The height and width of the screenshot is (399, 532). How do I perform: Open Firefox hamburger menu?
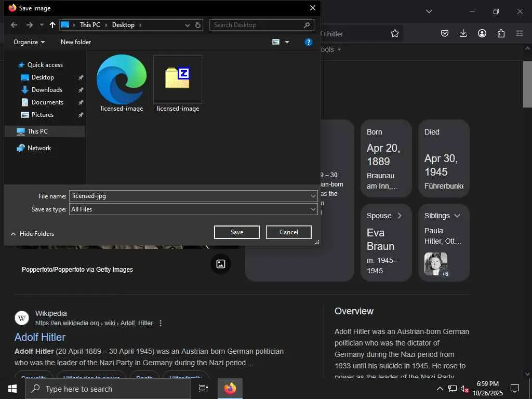pyautogui.click(x=520, y=33)
